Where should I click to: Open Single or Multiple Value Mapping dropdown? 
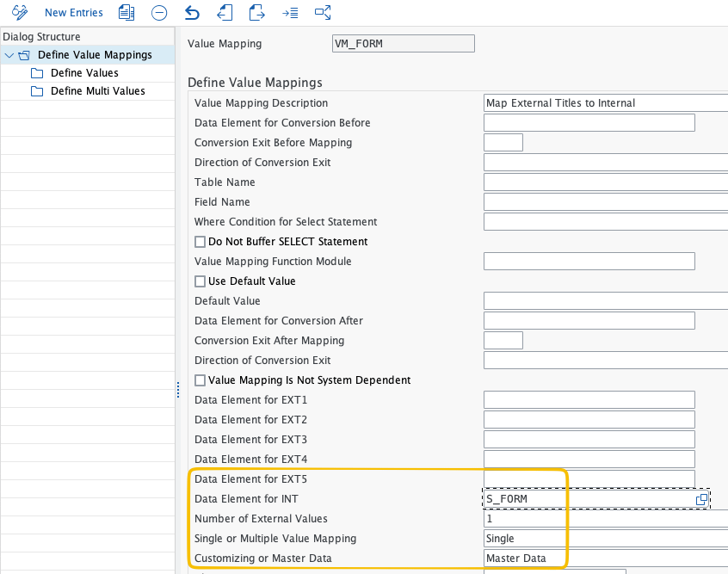[606, 538]
